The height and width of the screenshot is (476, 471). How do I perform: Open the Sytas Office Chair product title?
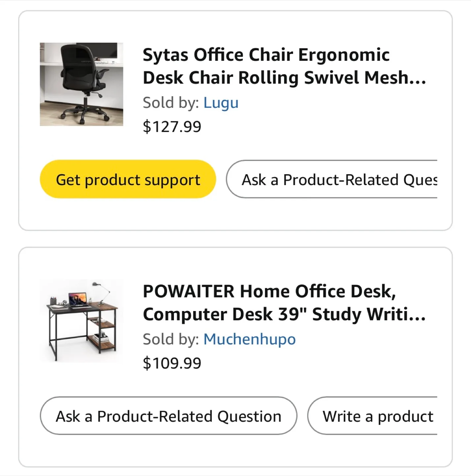(266, 66)
